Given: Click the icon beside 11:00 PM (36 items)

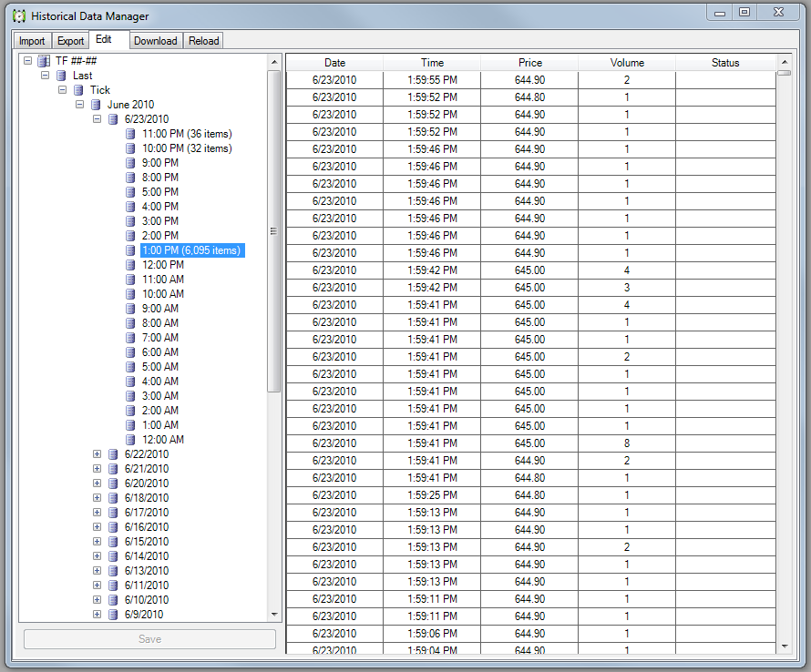Looking at the screenshot, I should tap(131, 134).
